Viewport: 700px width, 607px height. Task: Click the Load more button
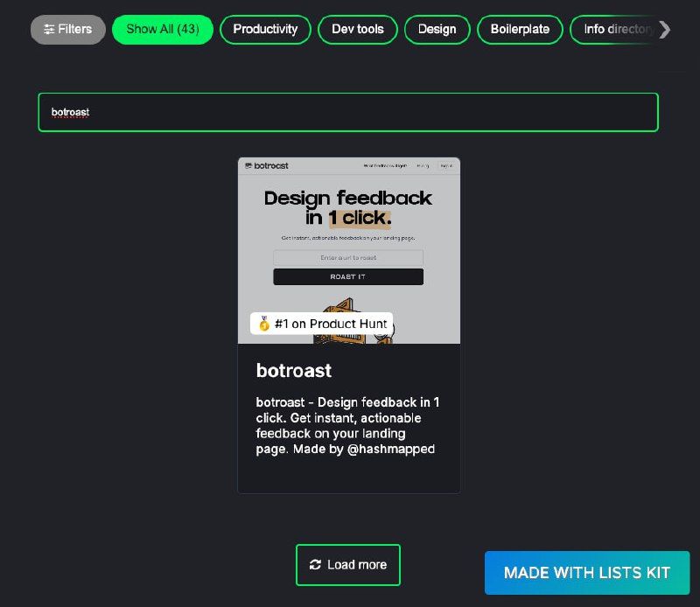click(347, 565)
